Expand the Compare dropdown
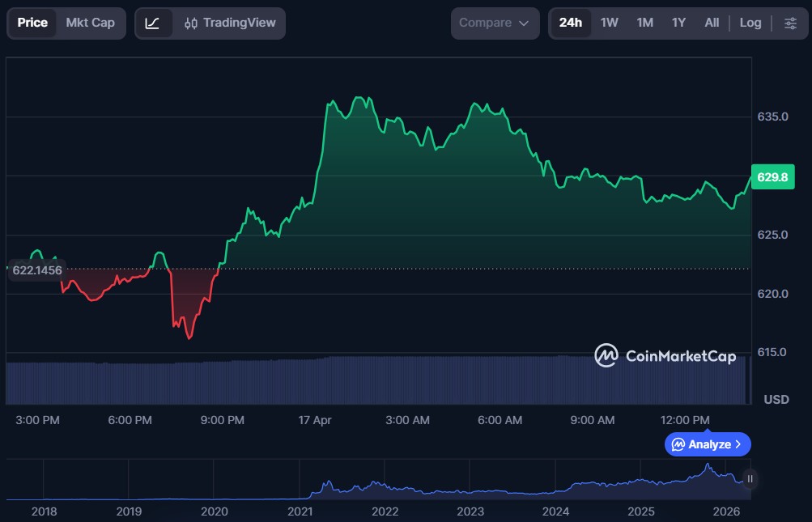Viewport: 812px width, 522px height. coord(495,23)
